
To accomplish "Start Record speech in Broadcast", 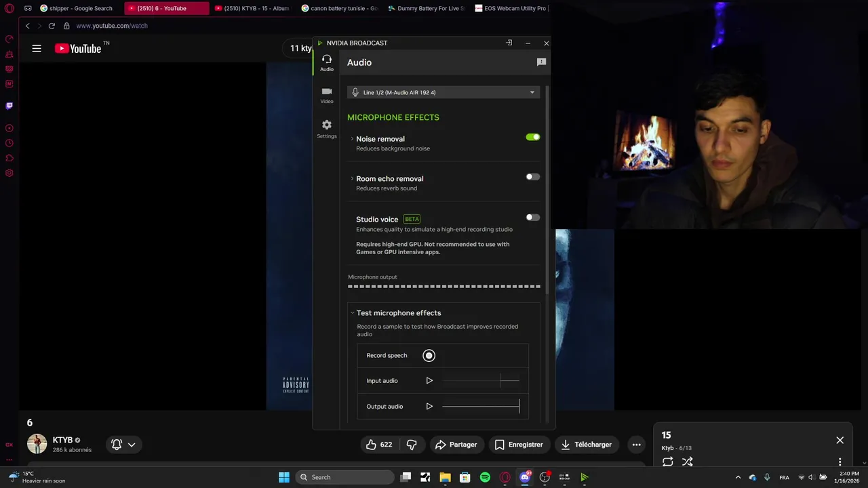I will pyautogui.click(x=429, y=355).
